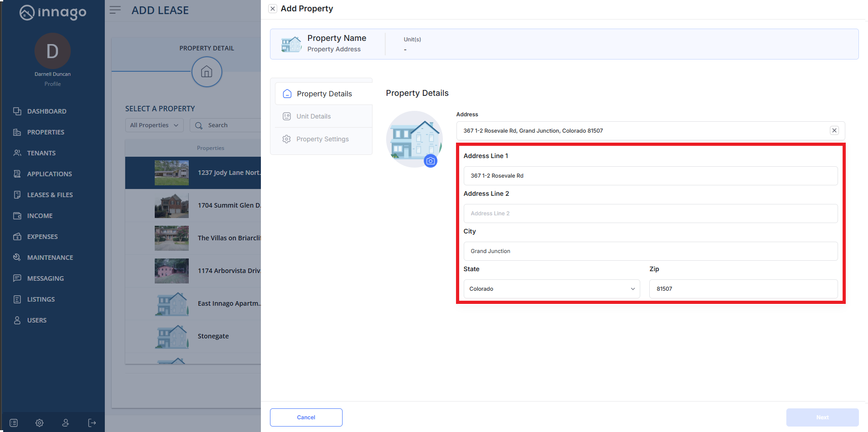Open Leases & Files in sidebar
Screen dimensions: 868x432
pyautogui.click(x=50, y=195)
